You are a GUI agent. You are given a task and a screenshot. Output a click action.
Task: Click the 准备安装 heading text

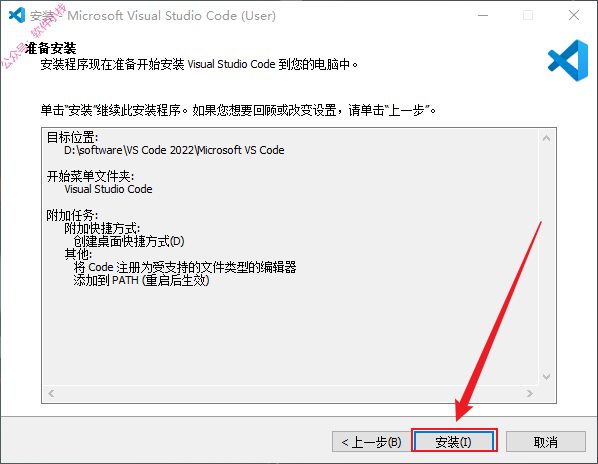tap(50, 48)
